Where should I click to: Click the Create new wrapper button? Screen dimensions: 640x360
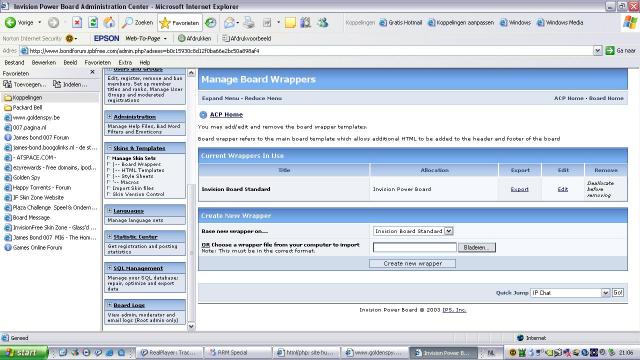tap(412, 264)
